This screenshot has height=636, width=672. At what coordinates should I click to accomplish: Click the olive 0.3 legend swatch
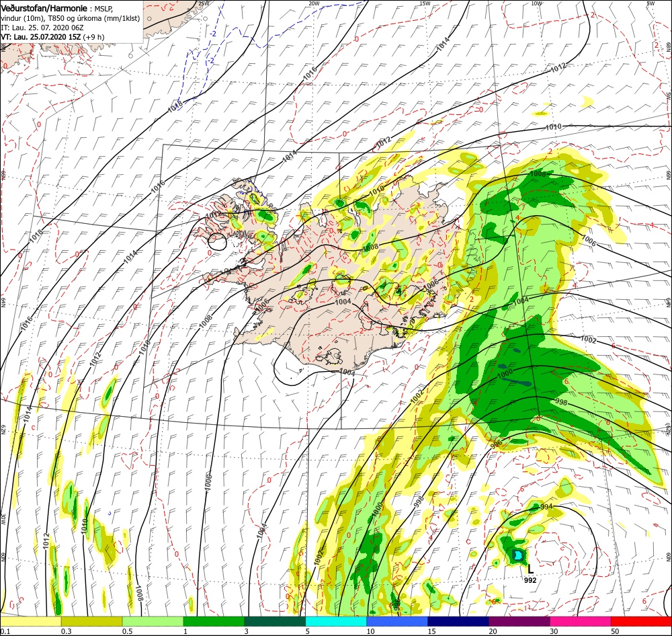point(91,621)
